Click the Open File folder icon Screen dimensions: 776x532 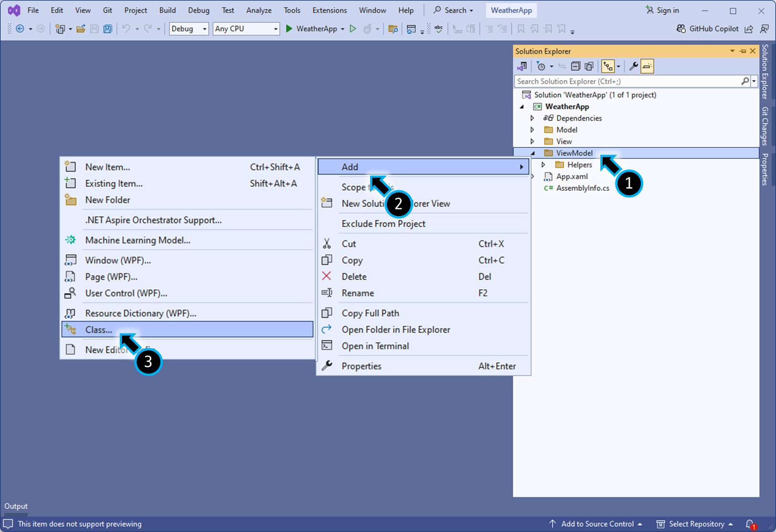81,29
